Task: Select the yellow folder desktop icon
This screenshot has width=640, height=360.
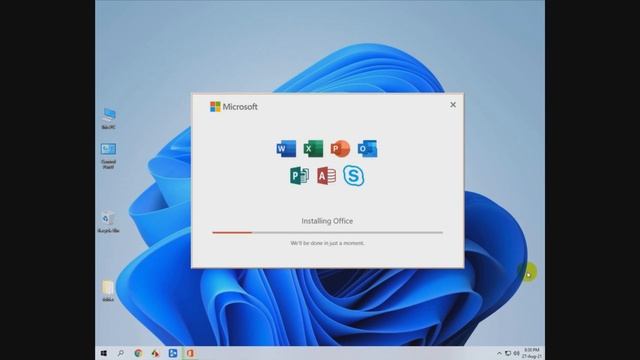Action: pos(108,291)
